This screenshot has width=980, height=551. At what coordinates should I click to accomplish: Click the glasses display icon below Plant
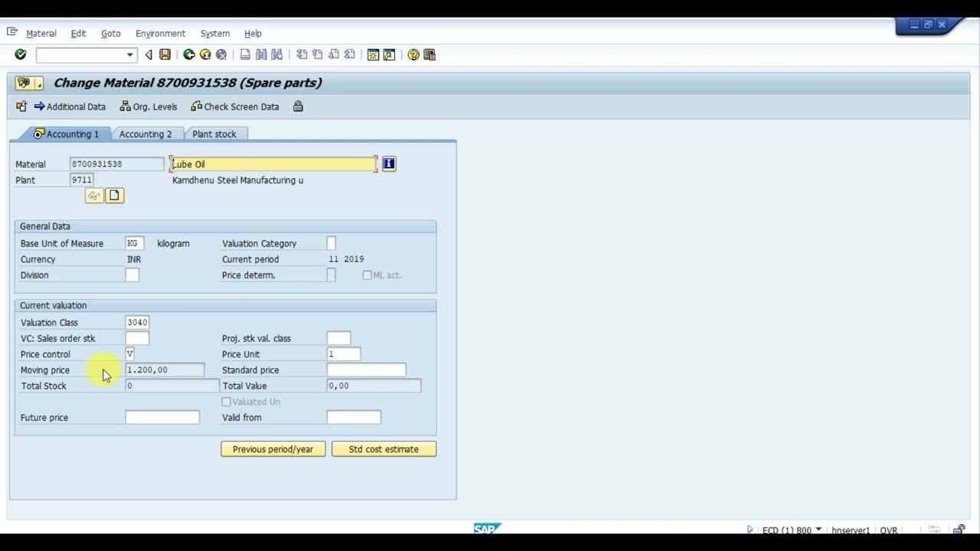coord(93,196)
